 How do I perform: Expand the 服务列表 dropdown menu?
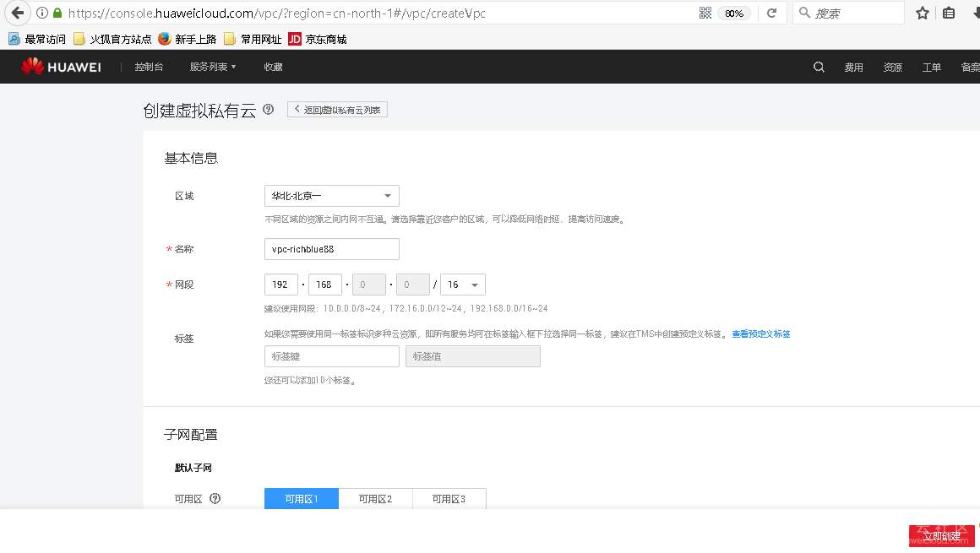(211, 67)
